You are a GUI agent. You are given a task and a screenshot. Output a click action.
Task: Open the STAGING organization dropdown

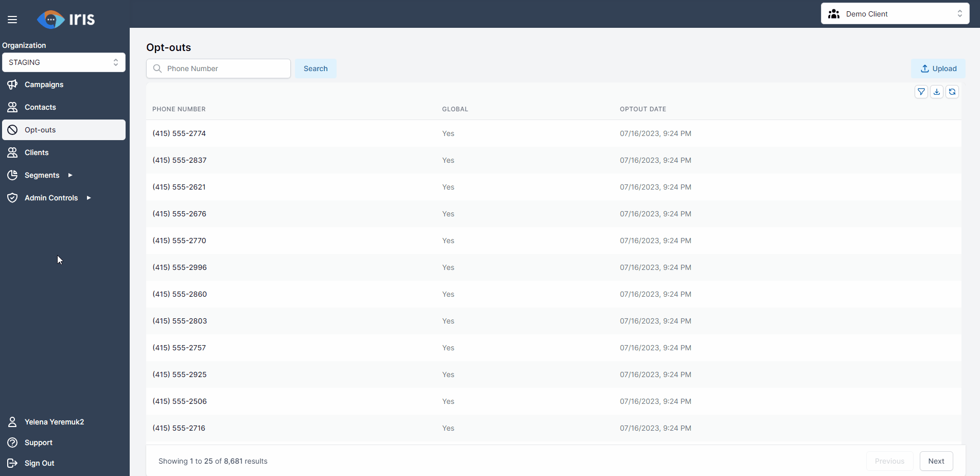pos(64,62)
